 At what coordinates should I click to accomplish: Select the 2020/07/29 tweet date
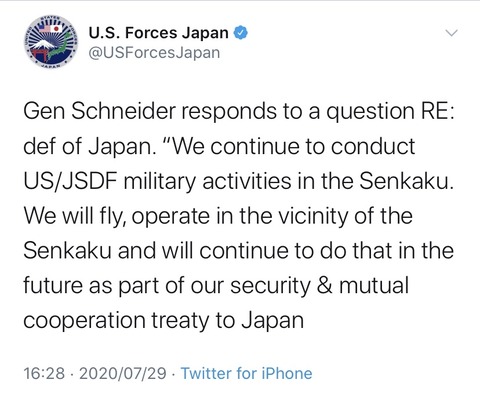(x=123, y=373)
